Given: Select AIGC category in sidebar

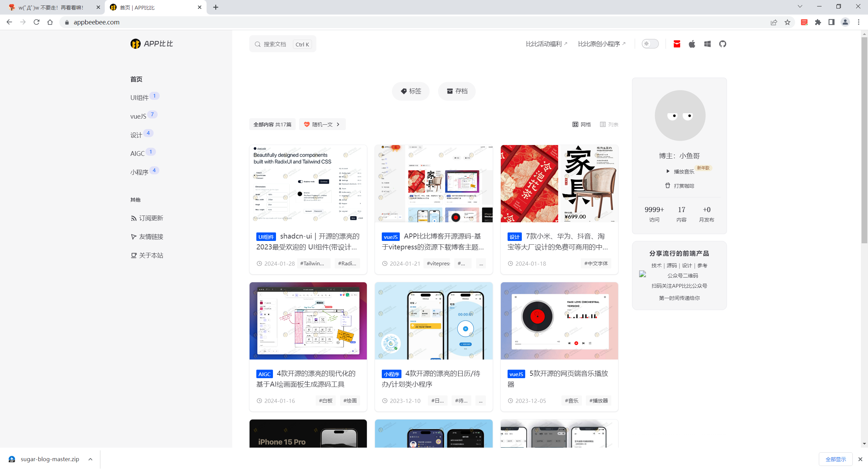Looking at the screenshot, I should [137, 153].
